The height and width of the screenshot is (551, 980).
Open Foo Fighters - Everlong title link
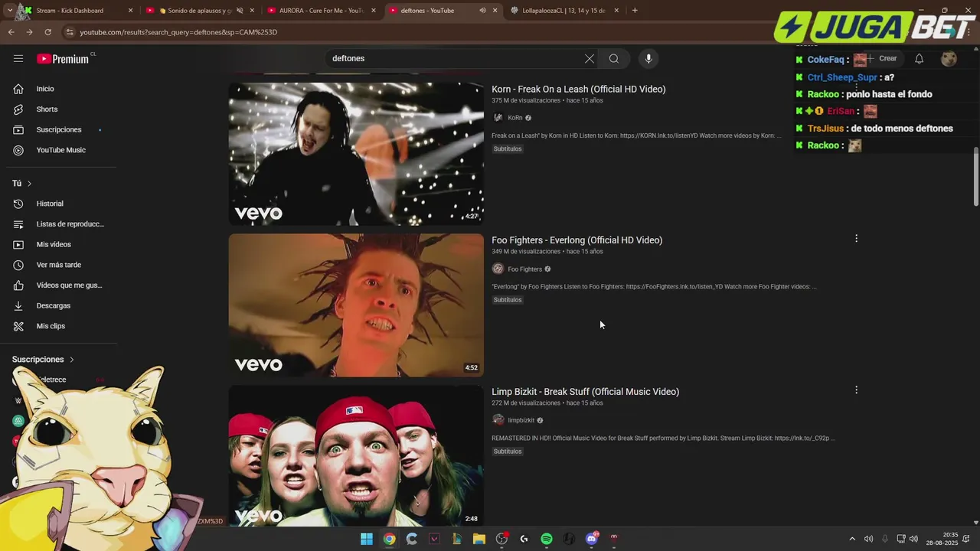(577, 240)
